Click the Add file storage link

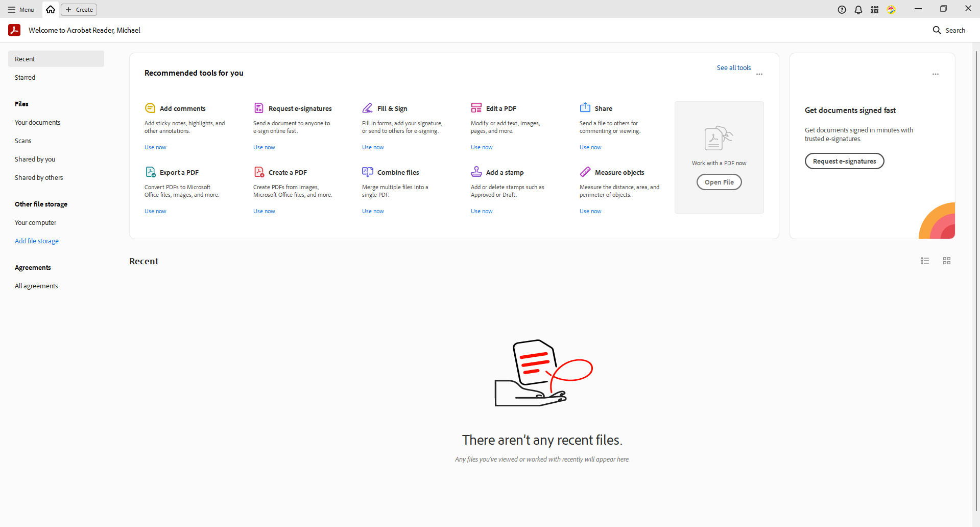tap(37, 241)
